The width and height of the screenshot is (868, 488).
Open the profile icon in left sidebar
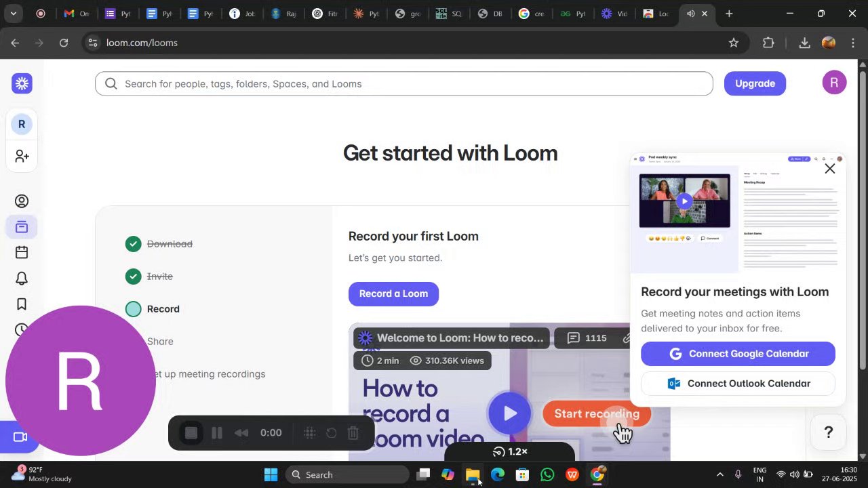(x=22, y=201)
